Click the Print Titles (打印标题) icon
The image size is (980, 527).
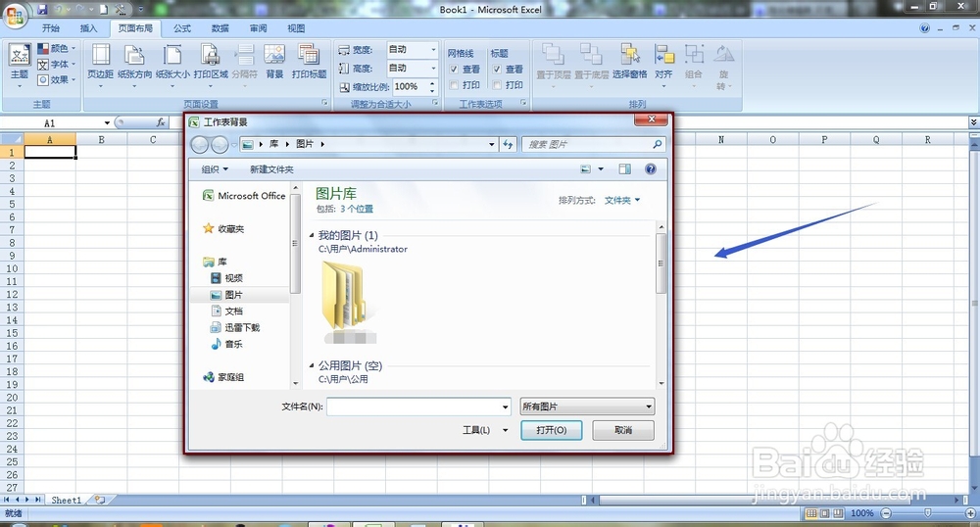tap(309, 61)
